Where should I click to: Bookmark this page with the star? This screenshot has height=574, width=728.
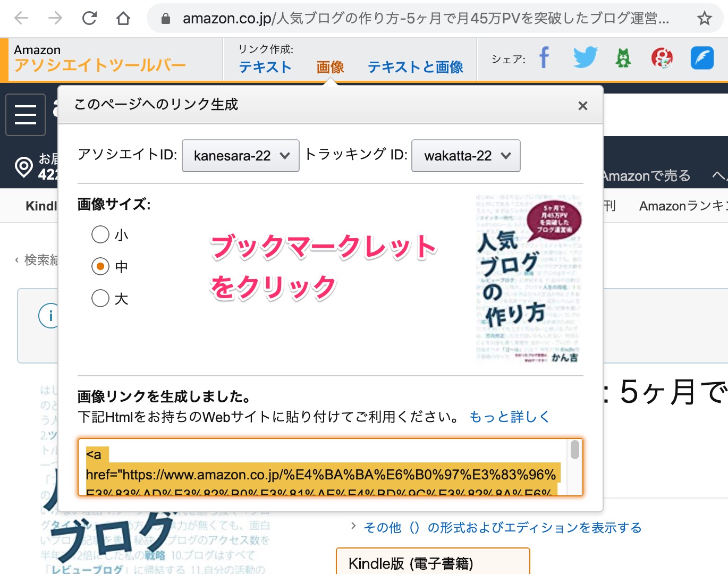tap(704, 19)
